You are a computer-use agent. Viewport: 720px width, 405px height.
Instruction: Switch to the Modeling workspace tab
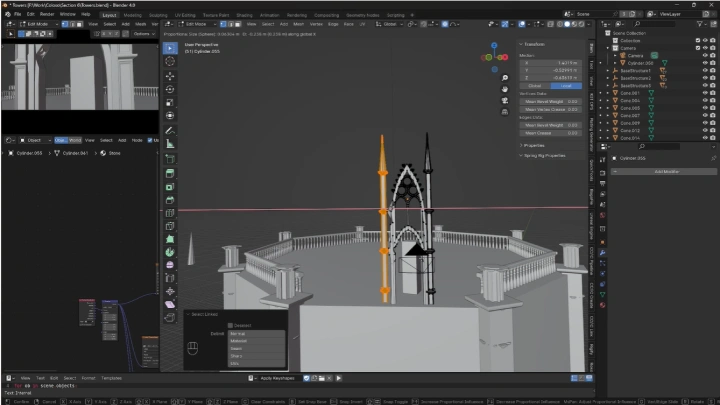(x=132, y=15)
